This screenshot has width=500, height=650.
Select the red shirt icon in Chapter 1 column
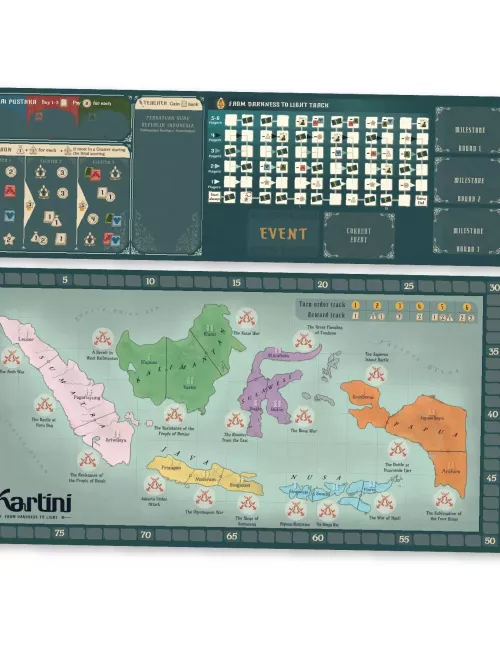point(10,191)
